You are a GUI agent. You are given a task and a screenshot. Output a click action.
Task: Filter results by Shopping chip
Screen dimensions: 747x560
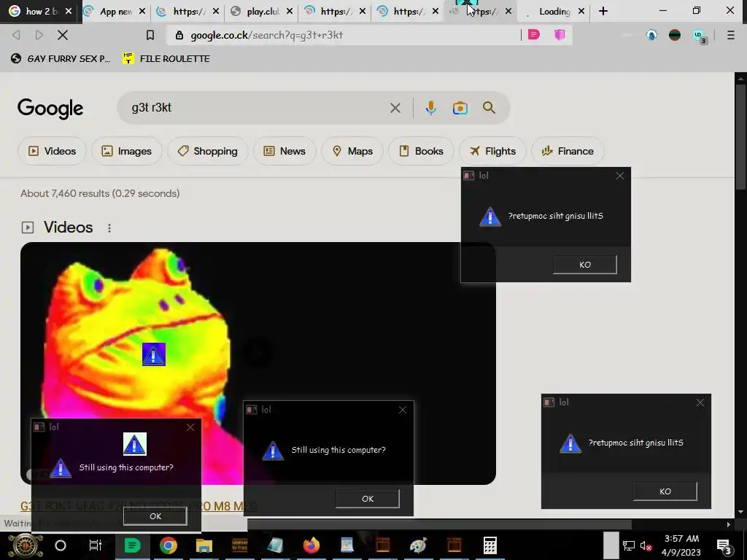(x=207, y=152)
